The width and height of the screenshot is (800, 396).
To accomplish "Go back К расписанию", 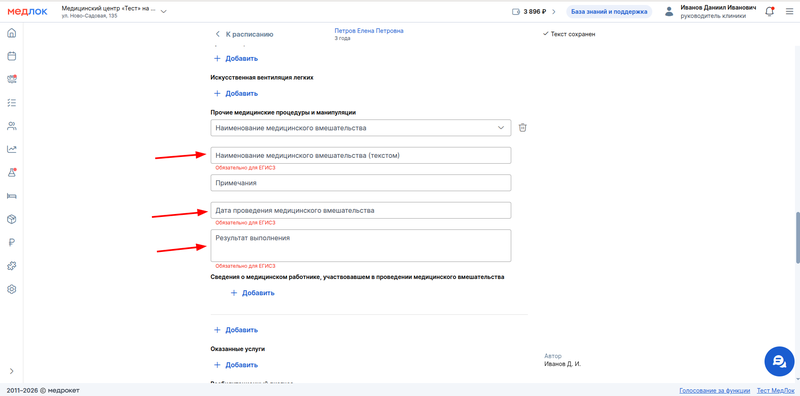I will 244,34.
